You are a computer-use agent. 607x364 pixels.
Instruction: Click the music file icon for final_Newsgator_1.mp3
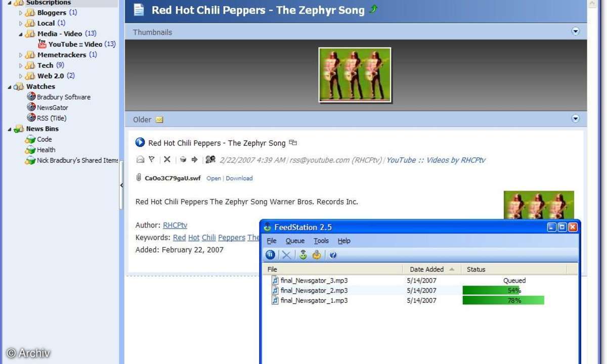pos(275,300)
